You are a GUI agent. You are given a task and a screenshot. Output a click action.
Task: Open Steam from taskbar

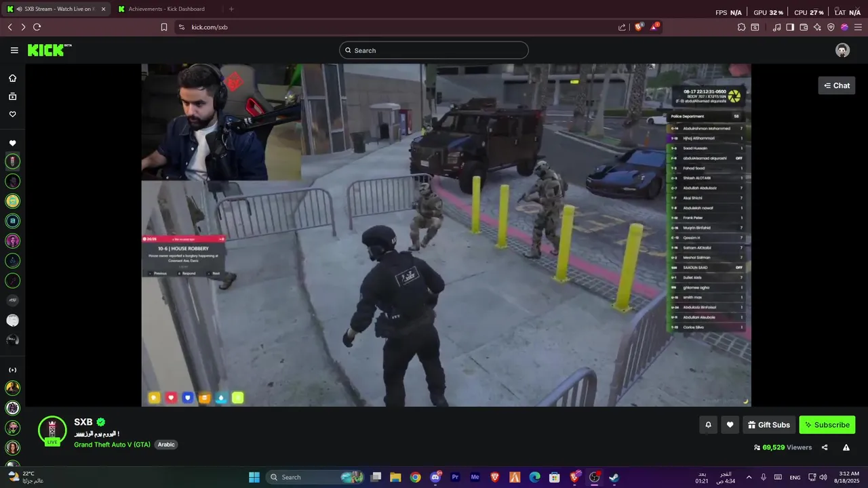(614, 477)
